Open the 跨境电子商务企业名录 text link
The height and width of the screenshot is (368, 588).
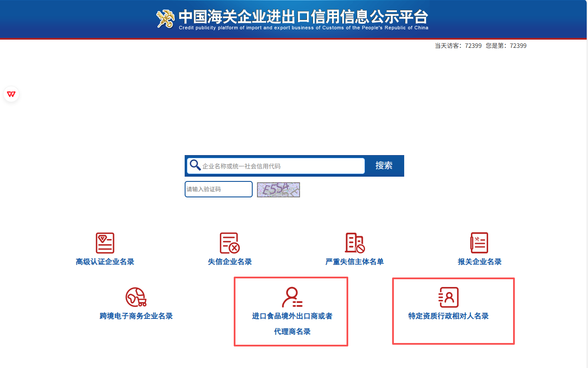[136, 316]
